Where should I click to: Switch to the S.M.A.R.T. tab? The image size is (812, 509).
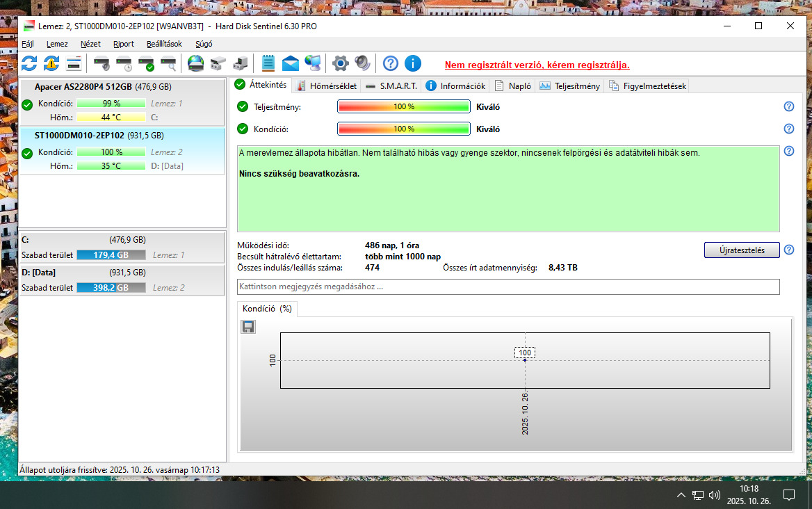[x=391, y=86]
